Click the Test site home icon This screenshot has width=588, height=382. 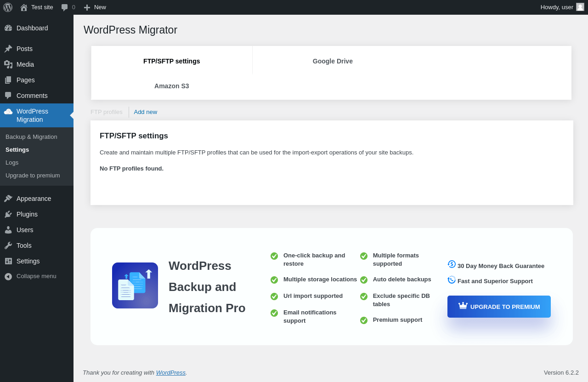pos(24,7)
